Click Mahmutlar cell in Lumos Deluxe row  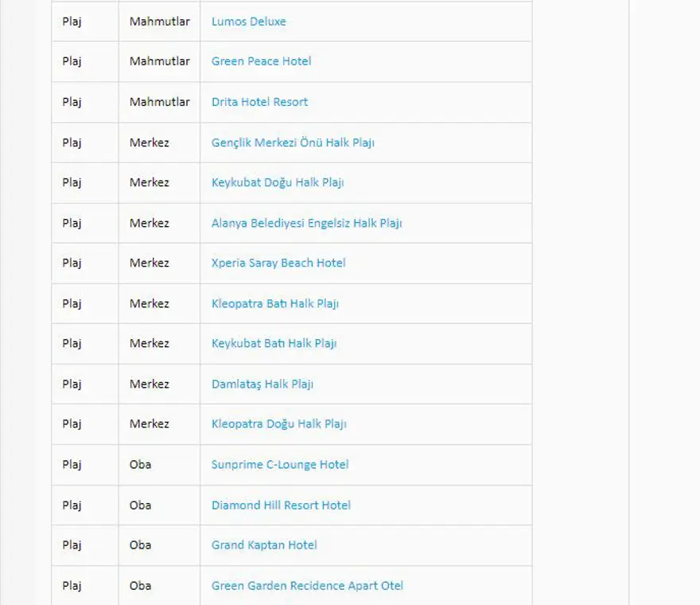coord(159,21)
